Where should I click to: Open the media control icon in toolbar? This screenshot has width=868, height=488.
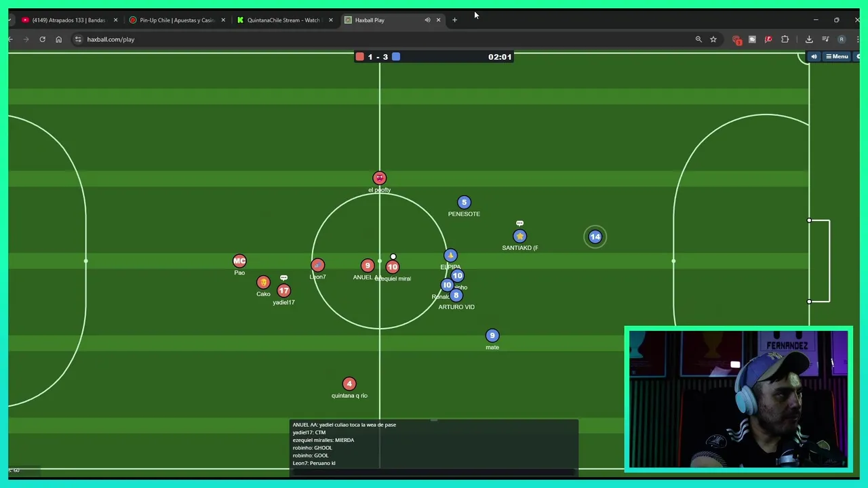[825, 39]
